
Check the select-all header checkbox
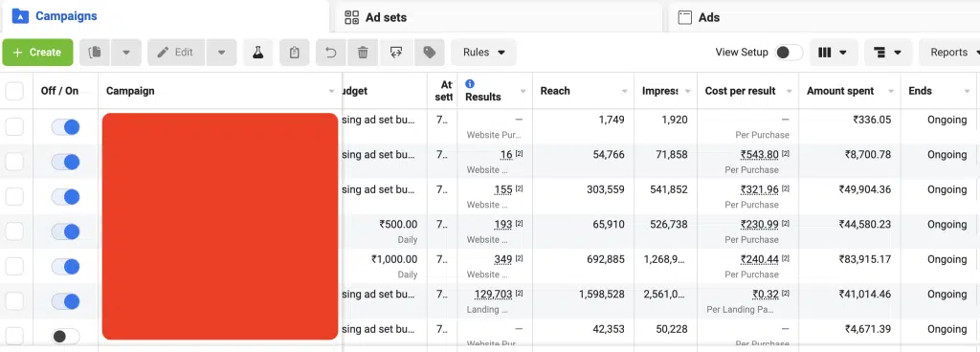click(14, 91)
